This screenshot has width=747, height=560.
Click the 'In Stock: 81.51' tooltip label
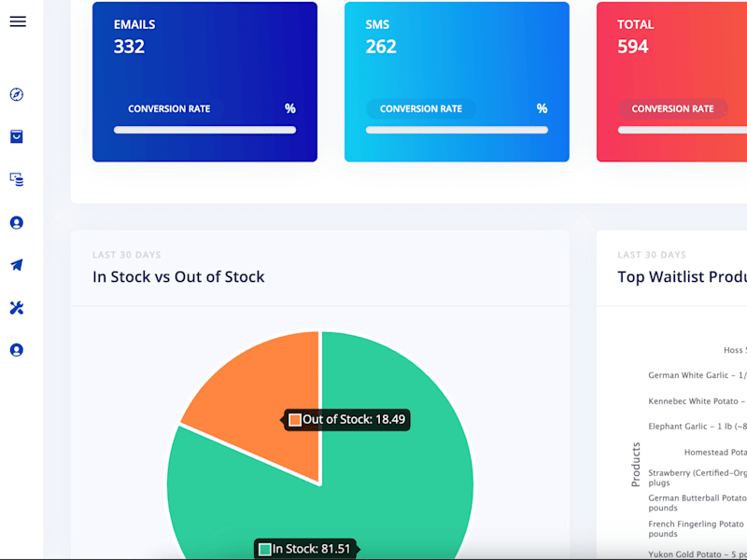tap(307, 549)
